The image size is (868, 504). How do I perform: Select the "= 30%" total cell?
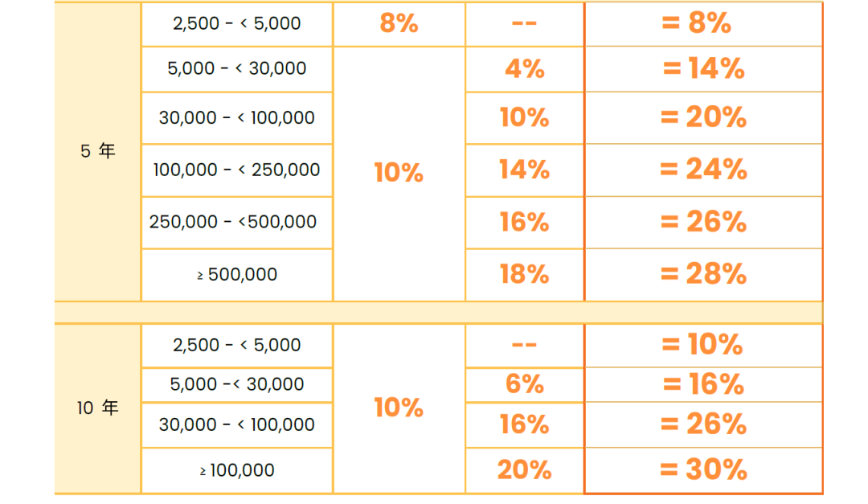point(703,470)
